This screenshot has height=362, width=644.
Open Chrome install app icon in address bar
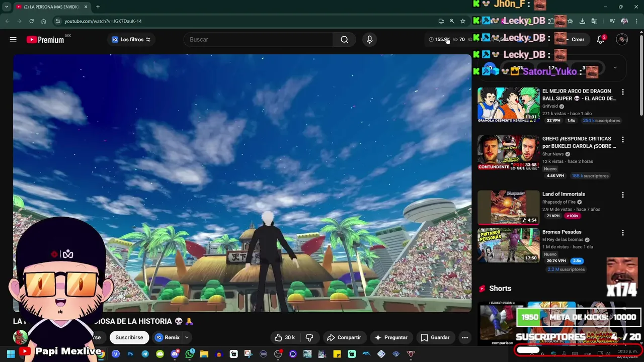click(x=441, y=21)
